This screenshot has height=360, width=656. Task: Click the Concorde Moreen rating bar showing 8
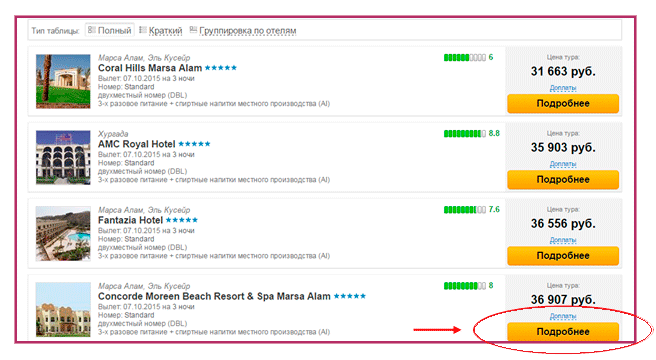click(x=465, y=286)
